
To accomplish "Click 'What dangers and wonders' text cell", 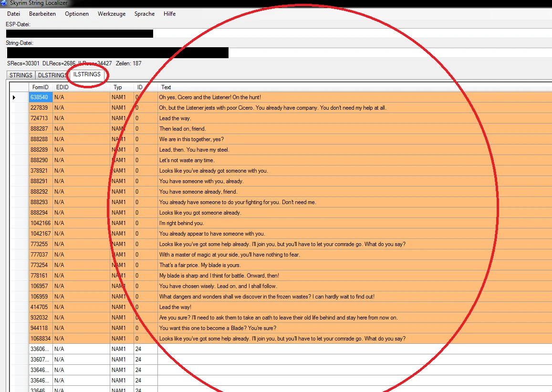I will 355,297.
